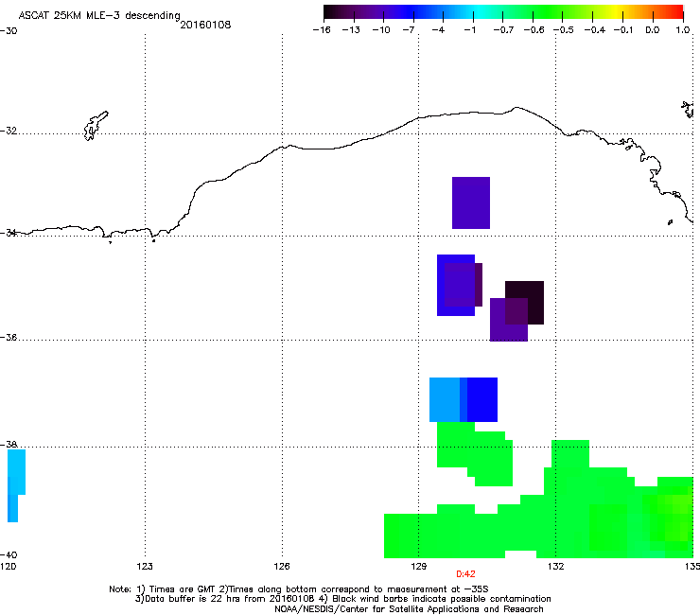The image size is (700, 615).
Task: Click colorbar label -0.6
Action: (x=534, y=30)
